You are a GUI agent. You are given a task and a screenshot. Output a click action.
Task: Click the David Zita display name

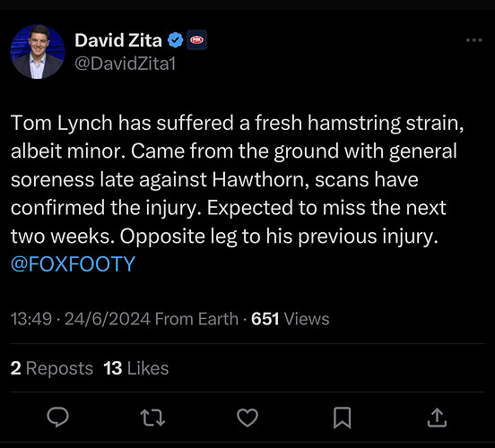[x=118, y=40]
